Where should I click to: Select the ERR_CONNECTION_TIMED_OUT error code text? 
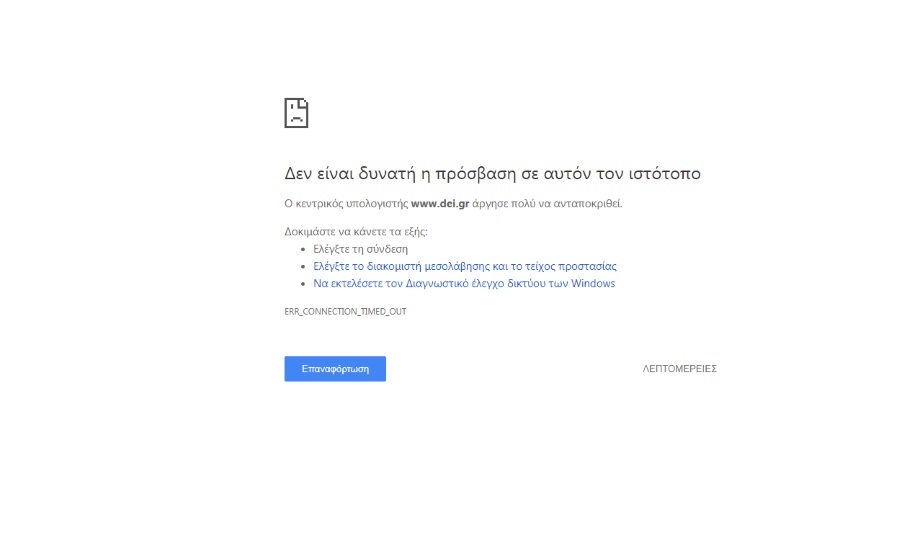(x=346, y=312)
